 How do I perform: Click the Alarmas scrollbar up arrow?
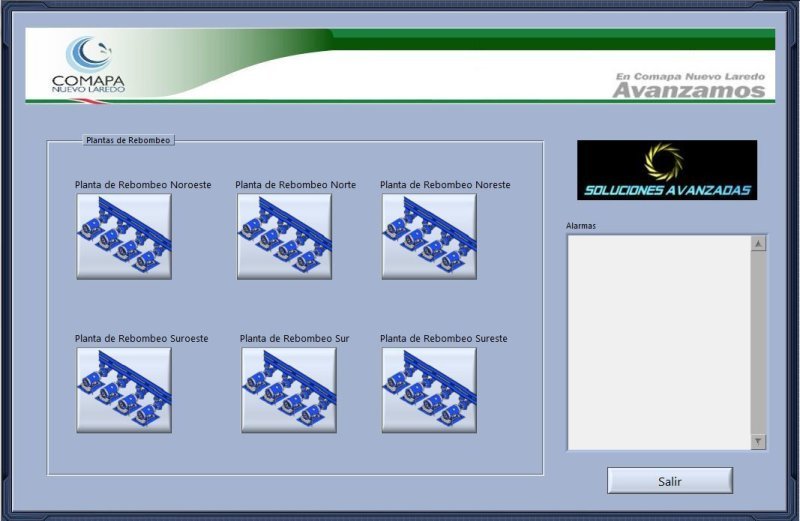coord(758,244)
